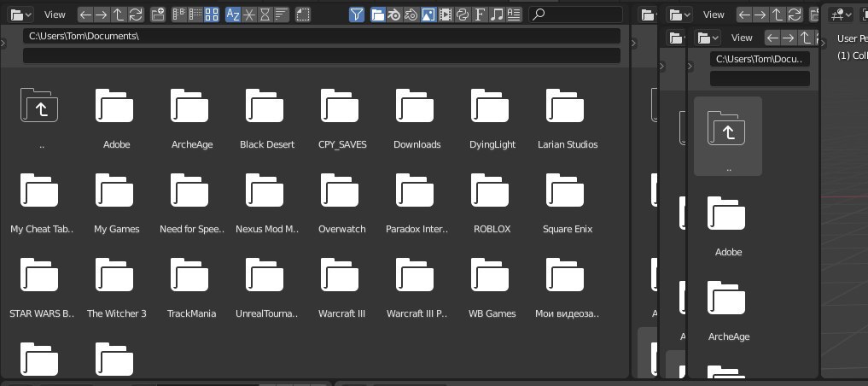The image size is (868, 386).
Task: Select the parent '..' folder in the main browser
Action: 40,117
